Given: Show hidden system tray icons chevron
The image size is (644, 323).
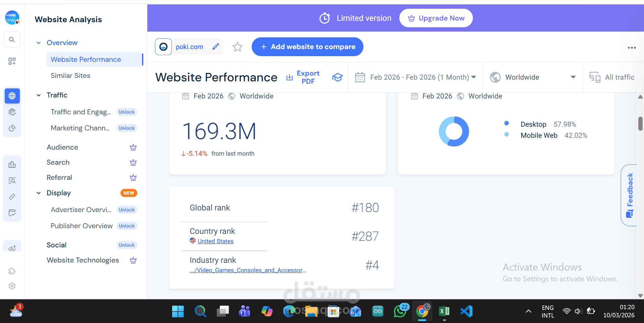Looking at the screenshot, I should click(529, 311).
